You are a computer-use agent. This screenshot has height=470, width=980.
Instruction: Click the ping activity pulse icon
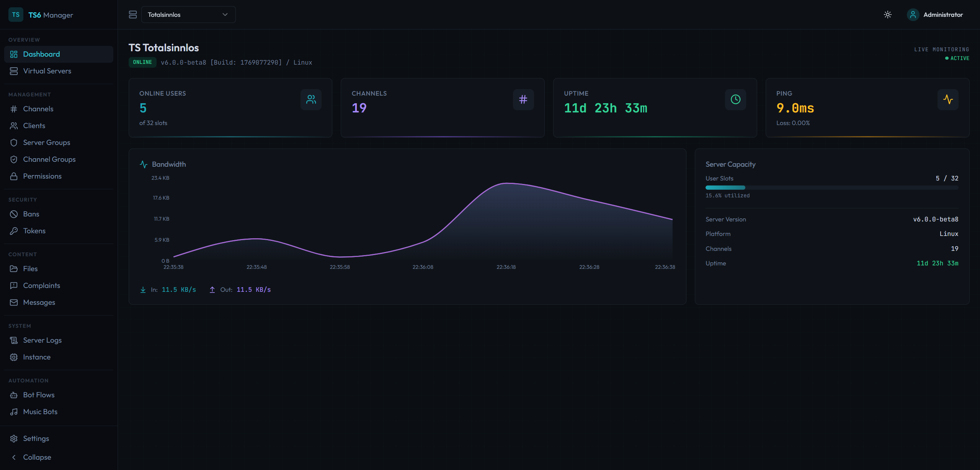coord(948,99)
